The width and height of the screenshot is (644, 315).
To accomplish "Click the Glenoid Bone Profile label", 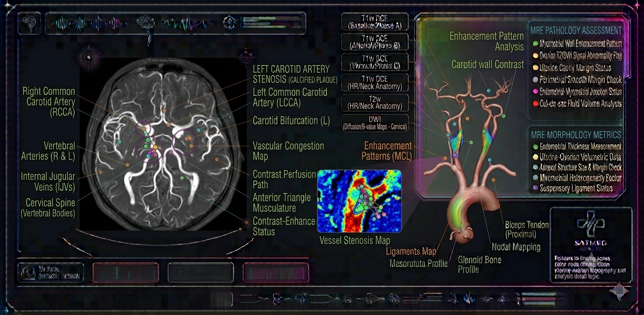I will pyautogui.click(x=479, y=264).
